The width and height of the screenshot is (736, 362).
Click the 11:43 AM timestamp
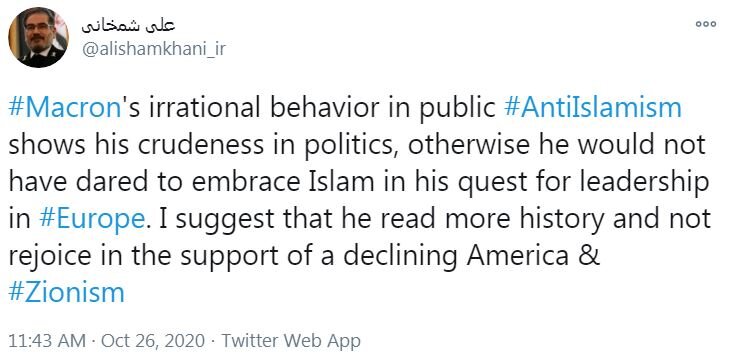point(47,340)
